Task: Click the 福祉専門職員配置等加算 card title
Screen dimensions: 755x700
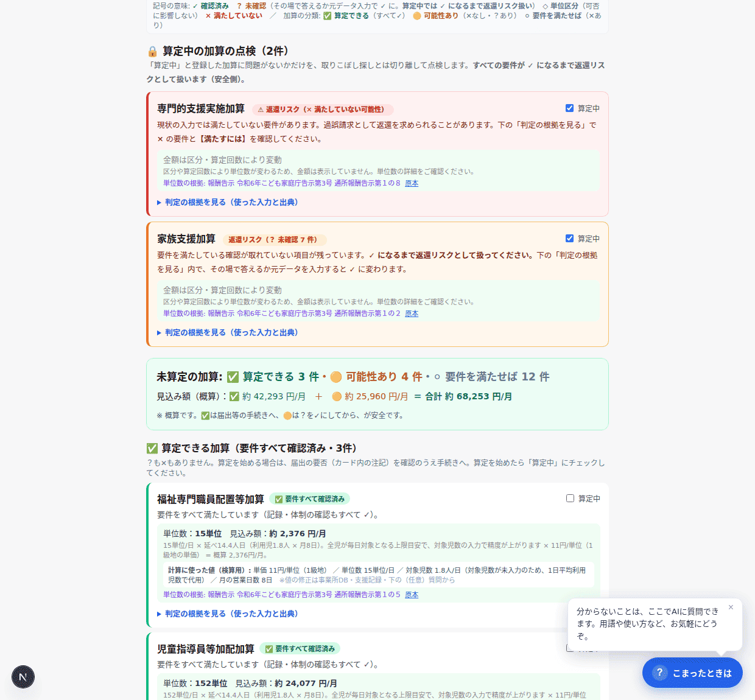Action: [211, 499]
